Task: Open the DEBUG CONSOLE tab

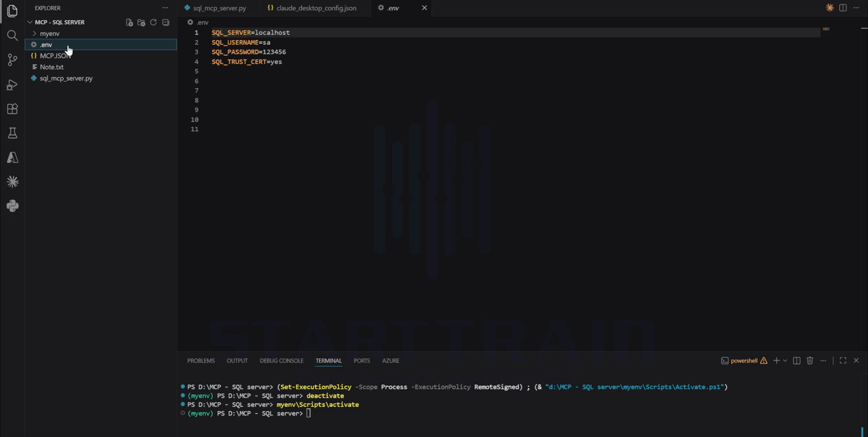Action: (281, 361)
